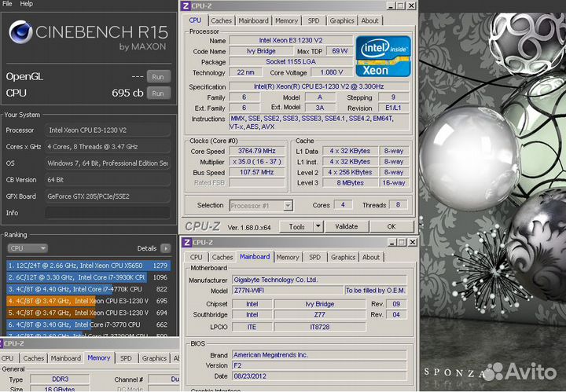Select ranking row Intel Xeon CPU X5650
This screenshot has width=566, height=392.
(x=88, y=266)
